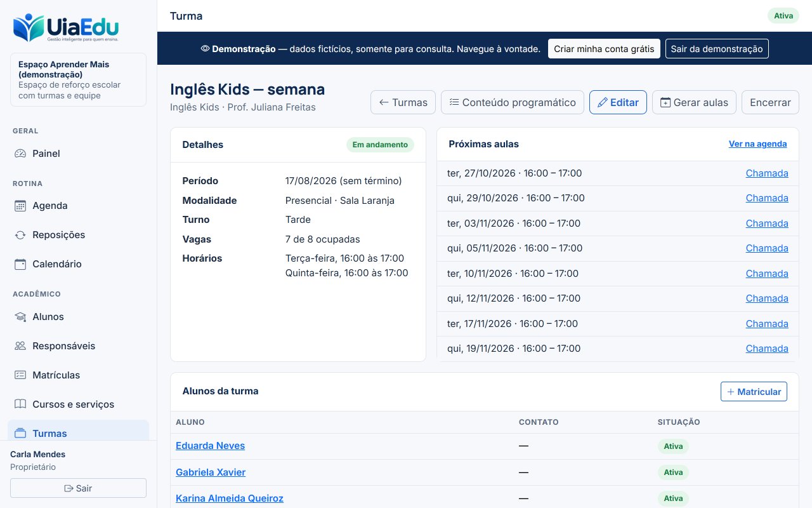
Task: Click the "Inglês Kids — semana" heading
Action: pyautogui.click(x=247, y=89)
